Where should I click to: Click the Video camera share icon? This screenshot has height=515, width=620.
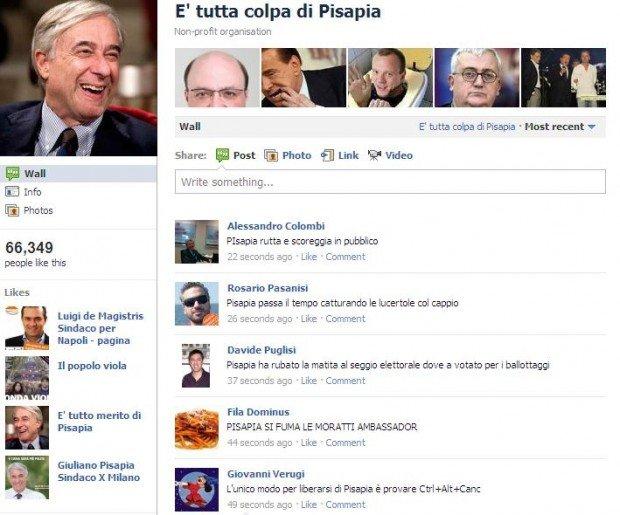pyautogui.click(x=374, y=155)
